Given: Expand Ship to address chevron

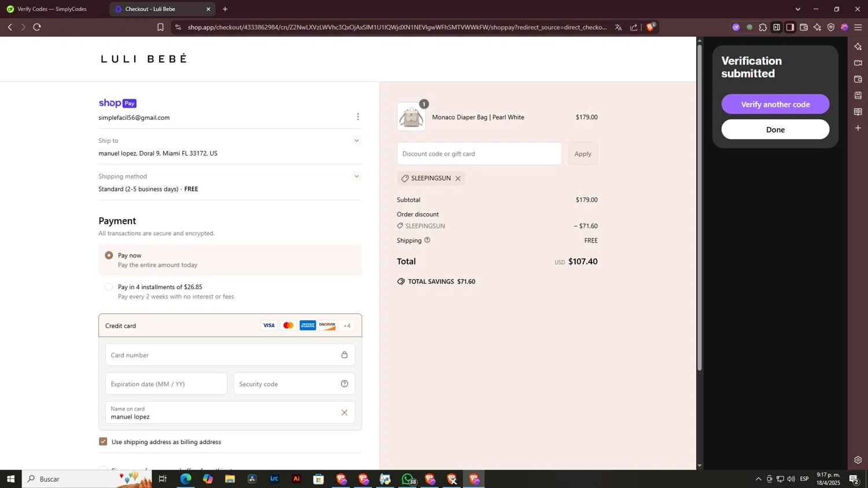Looking at the screenshot, I should point(356,141).
